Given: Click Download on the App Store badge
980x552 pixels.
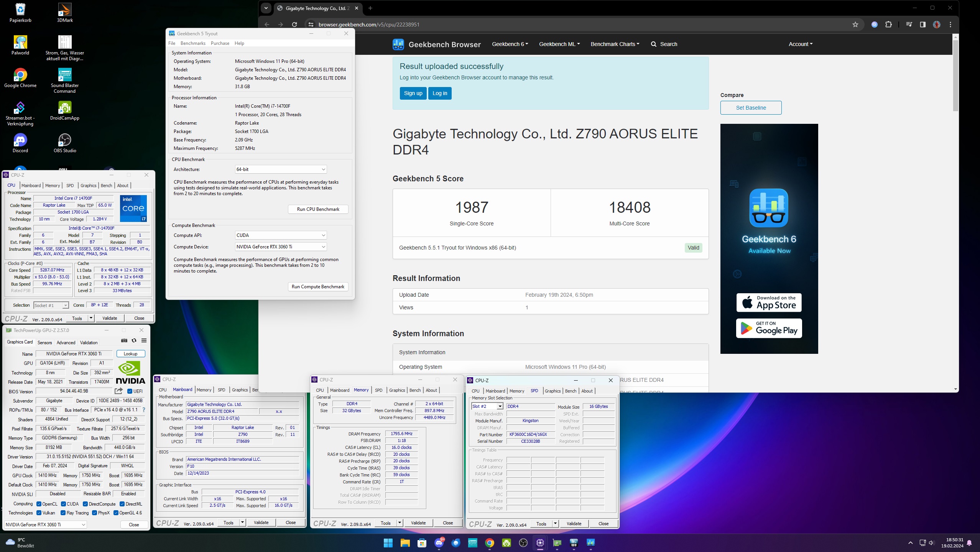Looking at the screenshot, I should (769, 303).
